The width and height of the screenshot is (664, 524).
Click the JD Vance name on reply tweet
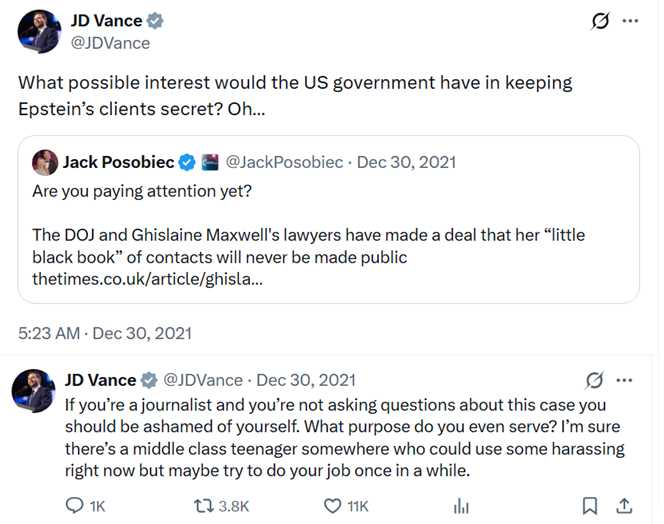100,380
